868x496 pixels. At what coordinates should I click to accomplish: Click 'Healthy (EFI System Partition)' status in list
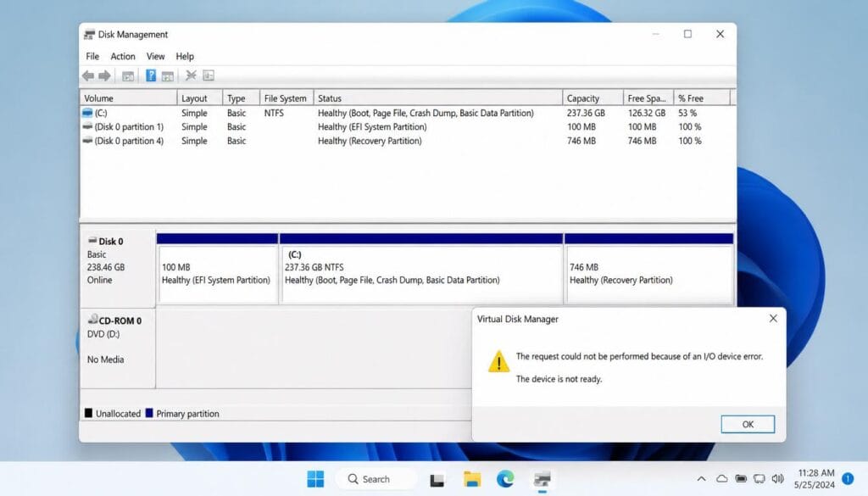(x=372, y=127)
